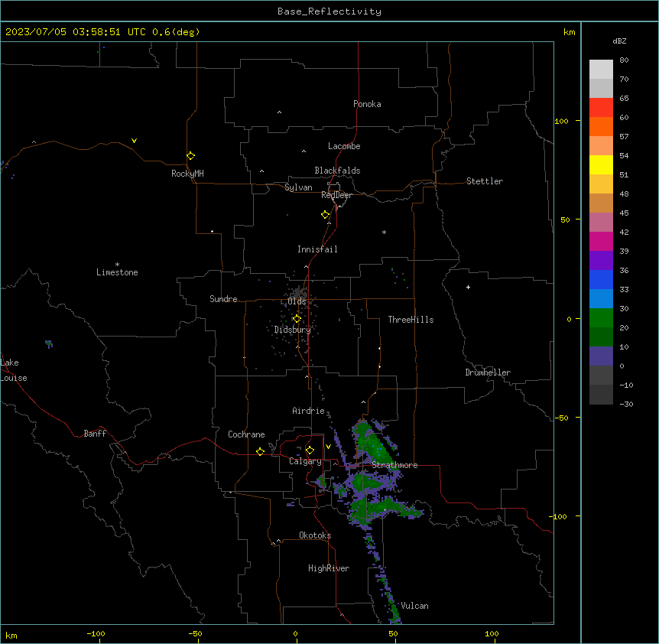Click the yellow diamond marker above Calgary label

point(310,450)
